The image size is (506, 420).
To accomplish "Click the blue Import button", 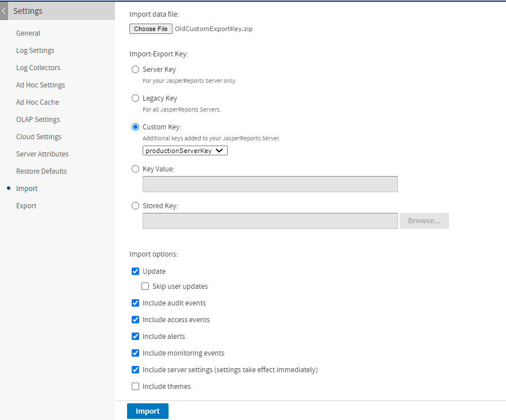I will pyautogui.click(x=147, y=411).
